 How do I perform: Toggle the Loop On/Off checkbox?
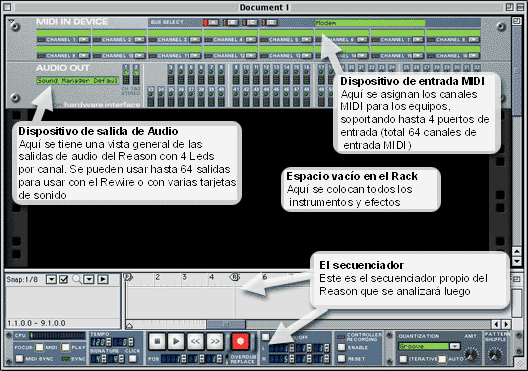[x=266, y=337]
